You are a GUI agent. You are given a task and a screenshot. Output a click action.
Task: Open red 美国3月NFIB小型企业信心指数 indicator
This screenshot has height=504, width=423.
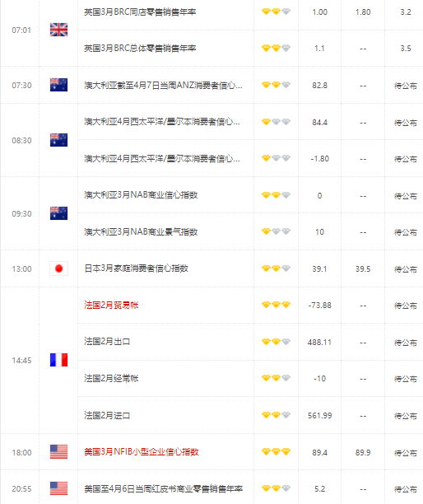click(142, 452)
